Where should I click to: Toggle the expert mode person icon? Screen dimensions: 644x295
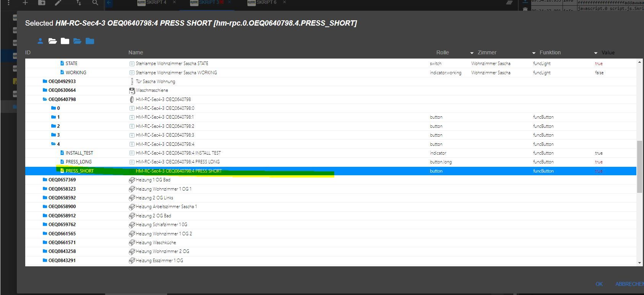(40, 41)
